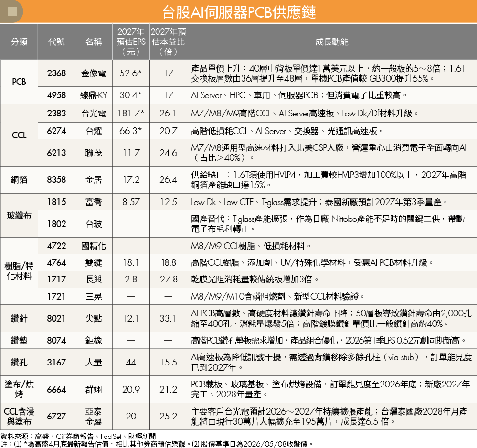Select company name 富喬

(x=94, y=202)
